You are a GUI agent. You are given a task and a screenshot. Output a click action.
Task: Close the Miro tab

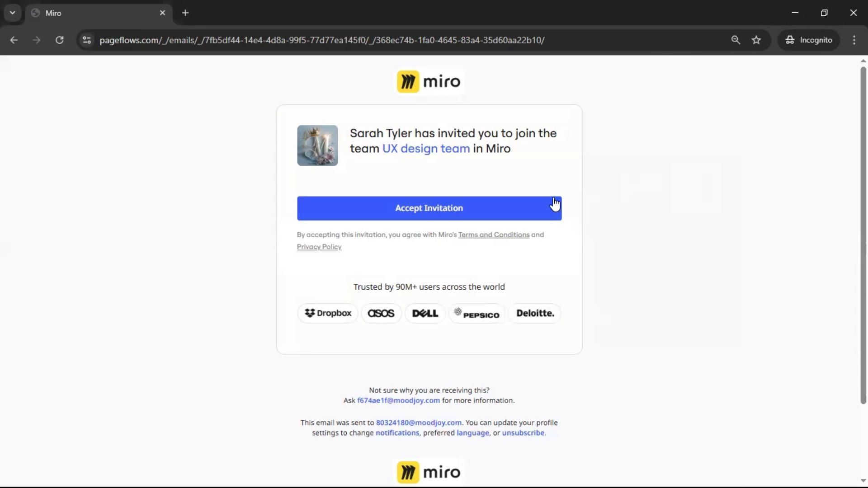pyautogui.click(x=162, y=13)
